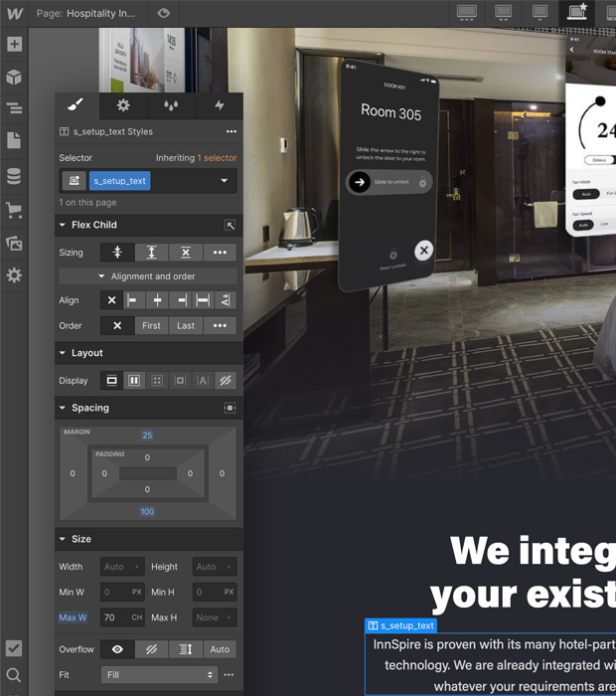
Task: Open the Assets panel
Action: [14, 243]
